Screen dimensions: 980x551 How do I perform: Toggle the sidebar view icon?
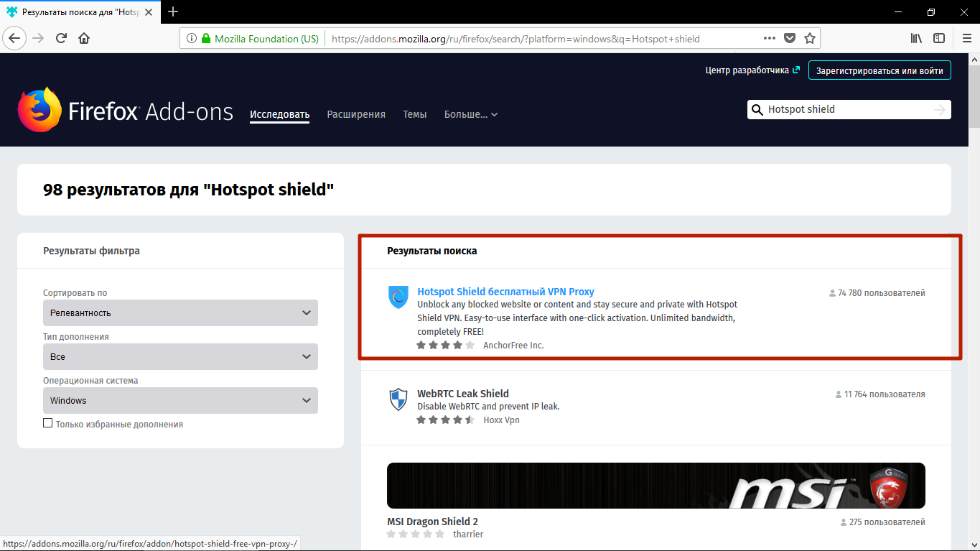point(939,38)
